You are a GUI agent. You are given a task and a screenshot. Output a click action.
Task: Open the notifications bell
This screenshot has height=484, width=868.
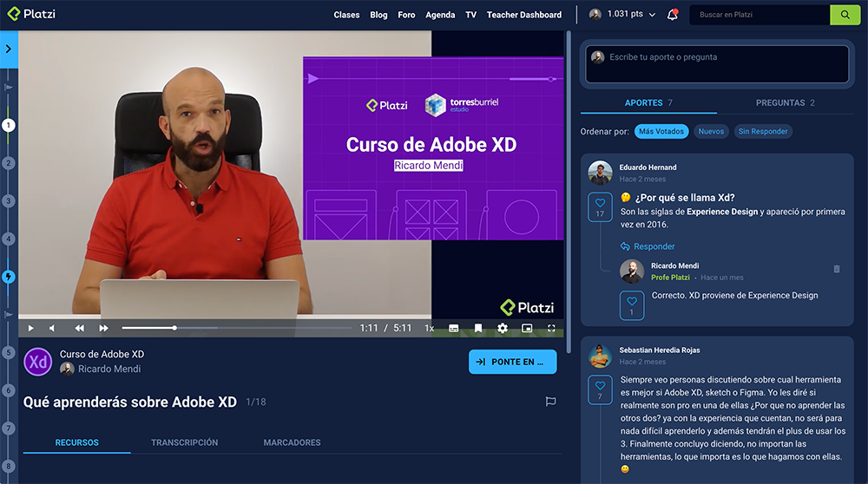coord(673,15)
